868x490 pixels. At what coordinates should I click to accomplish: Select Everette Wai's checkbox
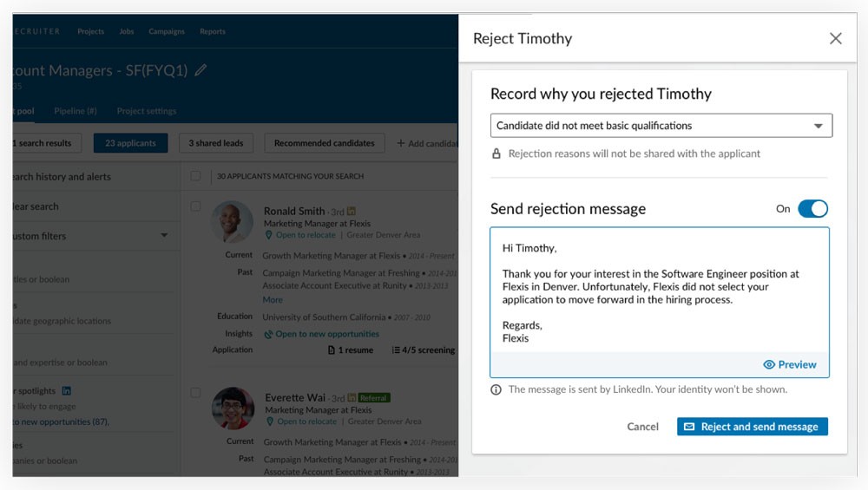click(x=195, y=393)
